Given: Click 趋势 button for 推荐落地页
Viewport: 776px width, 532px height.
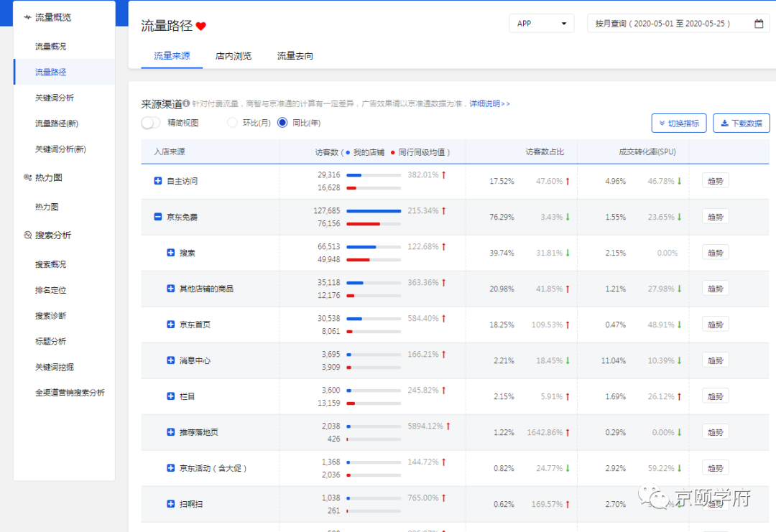Looking at the screenshot, I should tap(715, 431).
